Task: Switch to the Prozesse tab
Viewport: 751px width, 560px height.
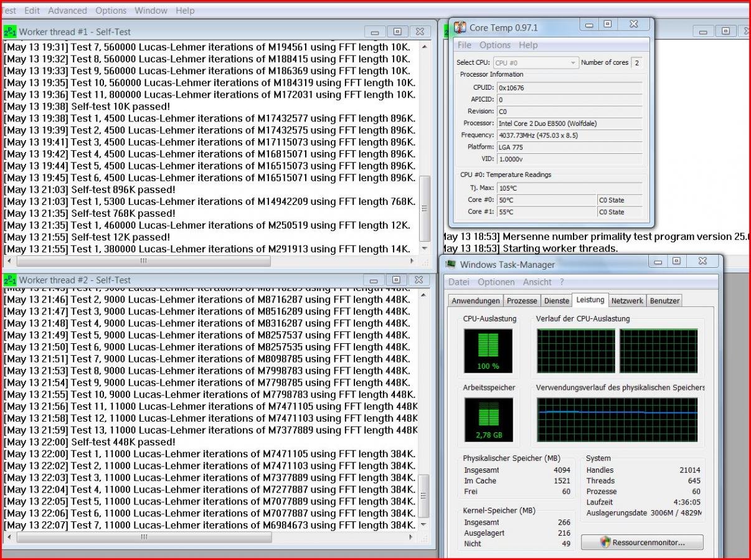Action: [522, 301]
